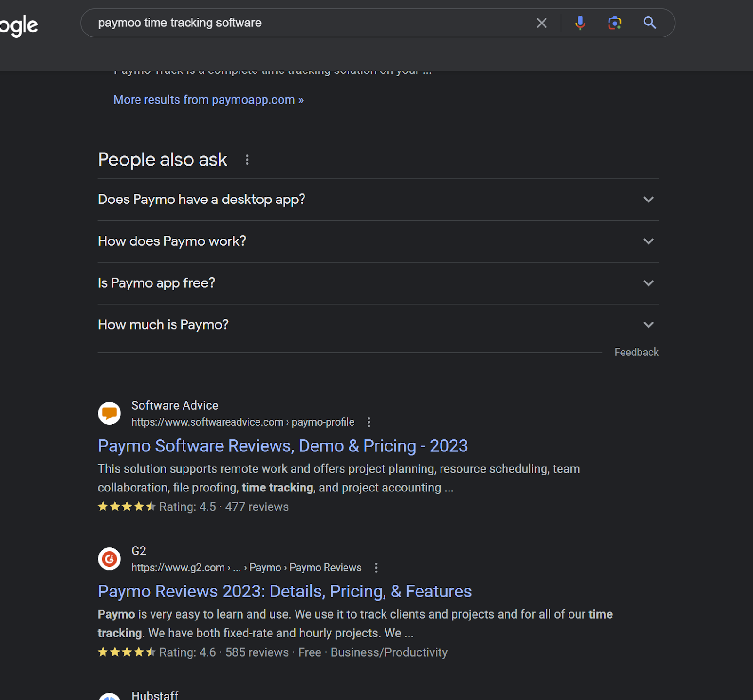Click the "G2" site name
Screen dimensions: 753x700
click(139, 551)
